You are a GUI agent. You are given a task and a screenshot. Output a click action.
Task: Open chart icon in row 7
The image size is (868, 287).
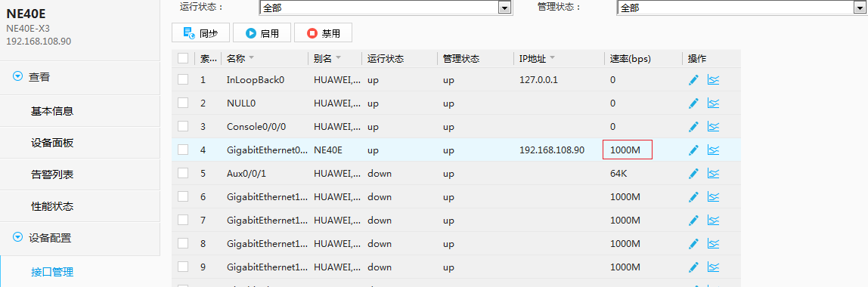pyautogui.click(x=713, y=220)
